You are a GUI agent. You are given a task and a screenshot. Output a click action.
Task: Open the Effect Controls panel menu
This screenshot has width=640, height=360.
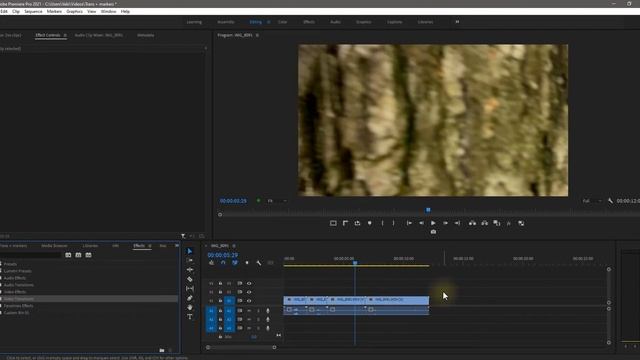click(65, 36)
